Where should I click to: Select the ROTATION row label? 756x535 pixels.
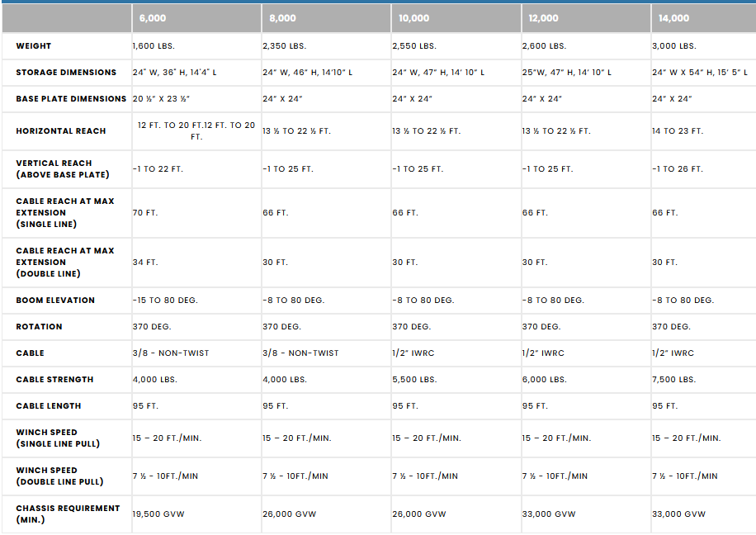(39, 327)
